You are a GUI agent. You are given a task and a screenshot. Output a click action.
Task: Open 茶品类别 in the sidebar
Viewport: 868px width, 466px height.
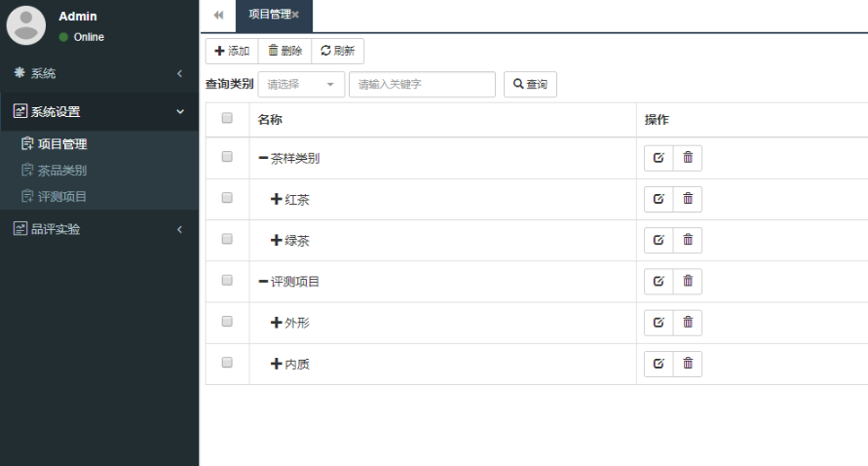point(61,171)
